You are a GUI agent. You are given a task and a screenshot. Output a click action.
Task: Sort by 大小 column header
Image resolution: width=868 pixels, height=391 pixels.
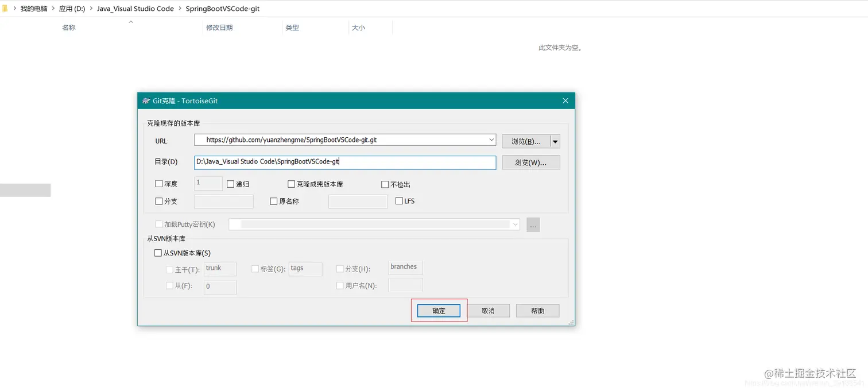[358, 28]
